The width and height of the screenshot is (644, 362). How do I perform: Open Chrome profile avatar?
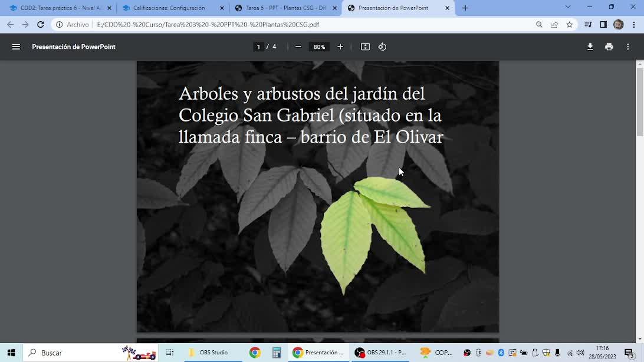[x=619, y=25]
